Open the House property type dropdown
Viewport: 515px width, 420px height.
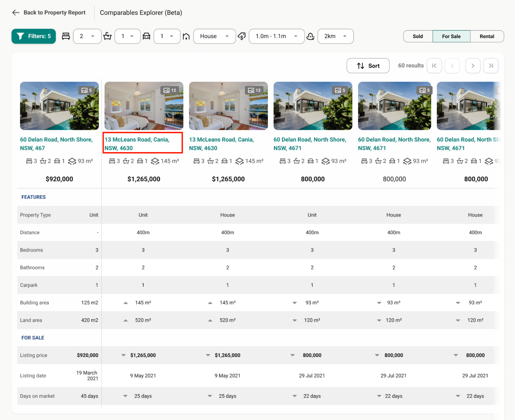click(214, 36)
